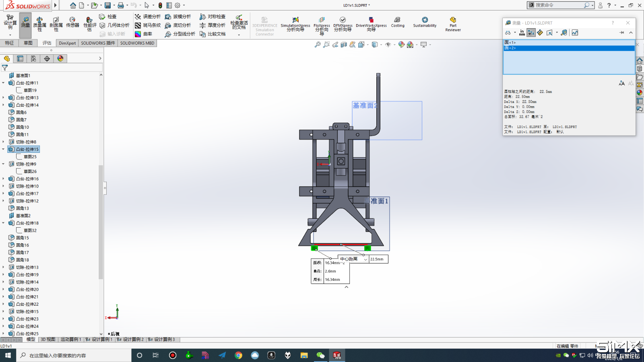This screenshot has height=362, width=644.
Task: Open 比较文档 compare documents
Action: point(213,34)
